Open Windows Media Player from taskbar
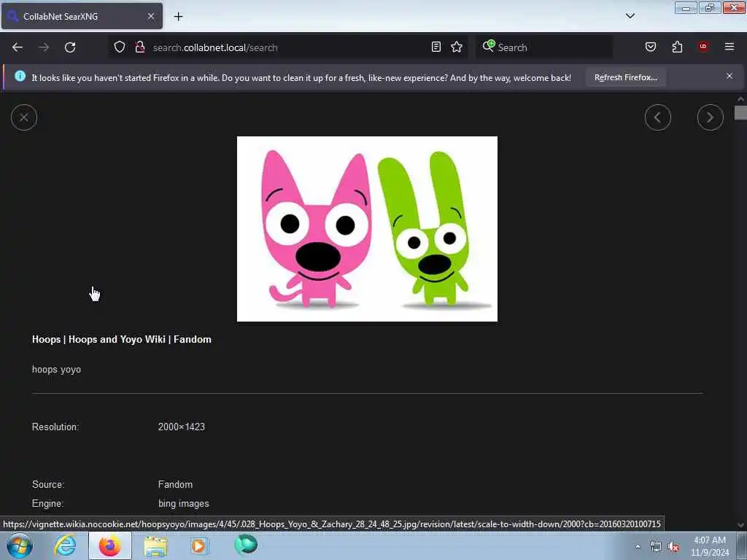 pos(199,546)
